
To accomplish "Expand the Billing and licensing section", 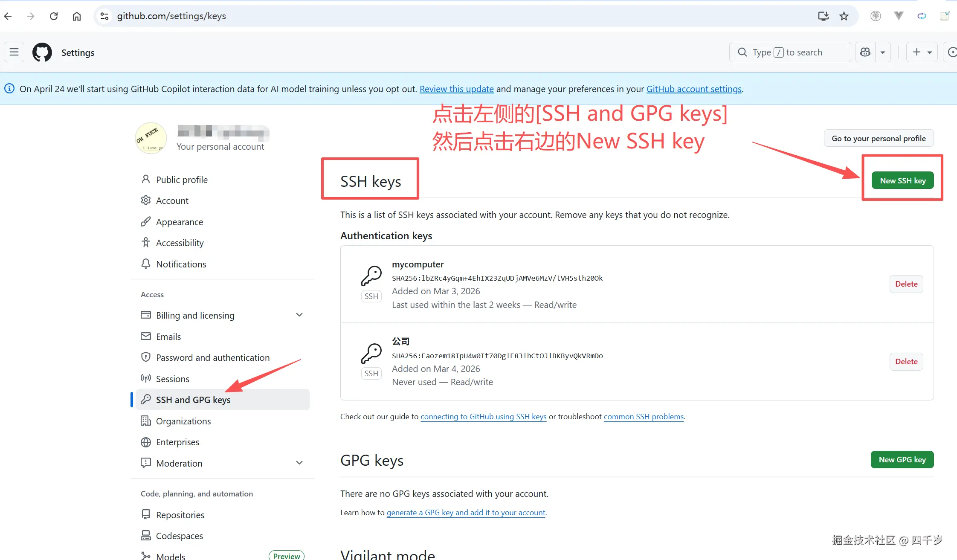I will coord(299,314).
